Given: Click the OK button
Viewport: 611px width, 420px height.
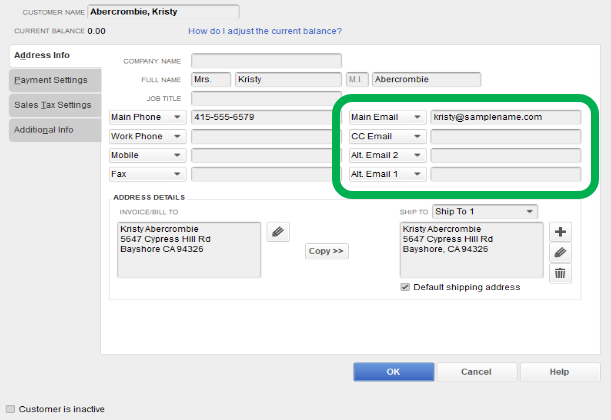Looking at the screenshot, I should pos(394,372).
